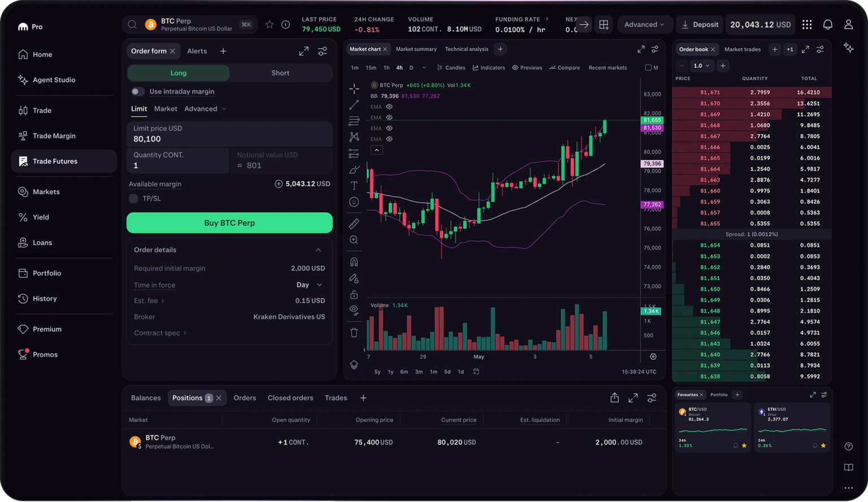Switch the order side to Short
Viewport: 868px width, 502px height.
point(280,73)
